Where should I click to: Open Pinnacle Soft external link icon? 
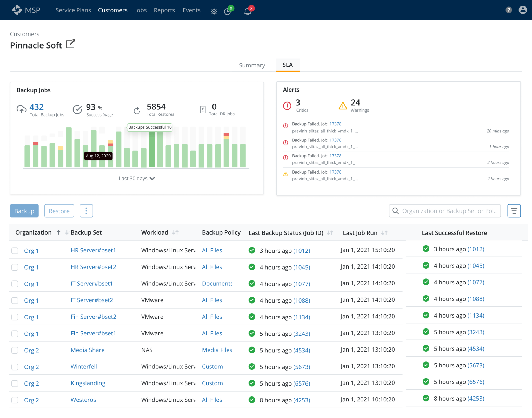(x=71, y=44)
